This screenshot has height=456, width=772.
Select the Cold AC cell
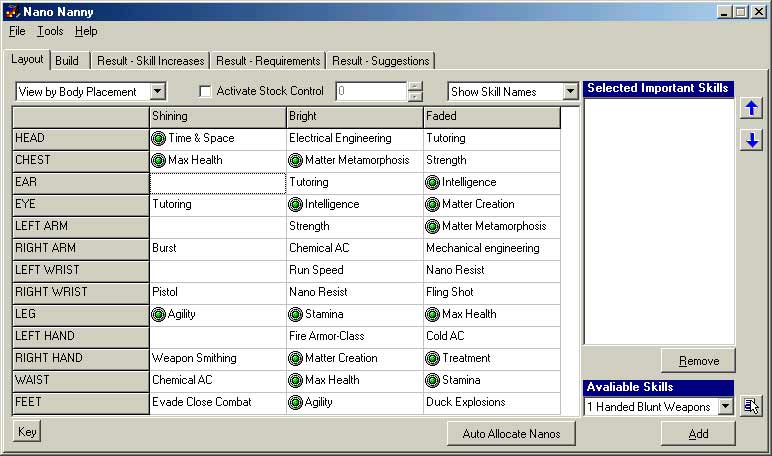point(491,336)
